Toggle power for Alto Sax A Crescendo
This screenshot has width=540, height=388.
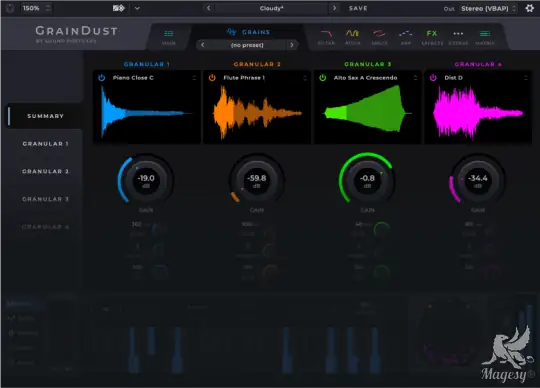pyautogui.click(x=323, y=78)
